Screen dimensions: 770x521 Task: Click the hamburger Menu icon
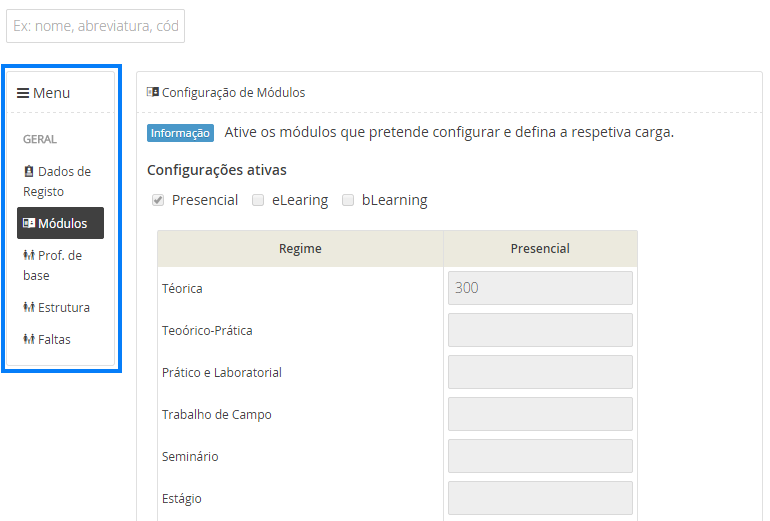23,93
